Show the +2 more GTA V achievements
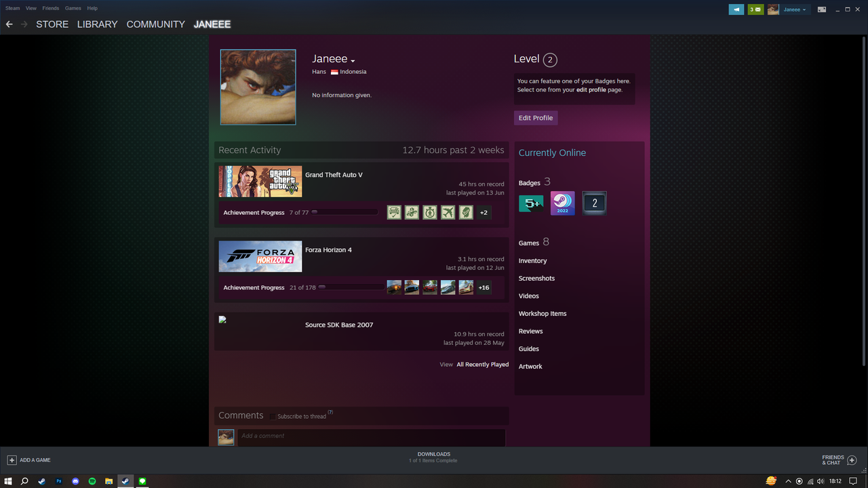This screenshot has width=868, height=488. (x=484, y=212)
